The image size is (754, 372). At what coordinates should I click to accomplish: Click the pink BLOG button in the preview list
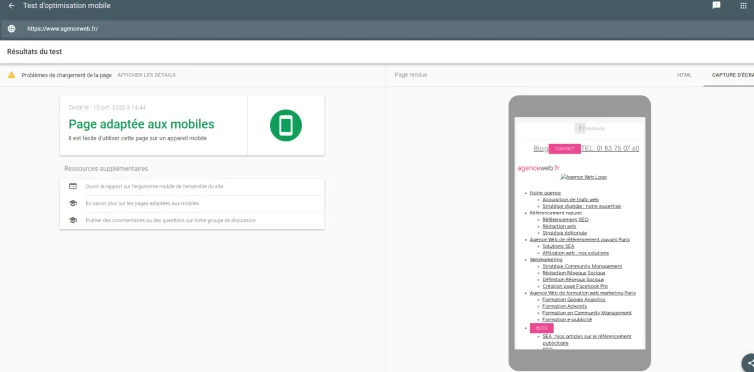[x=542, y=328]
